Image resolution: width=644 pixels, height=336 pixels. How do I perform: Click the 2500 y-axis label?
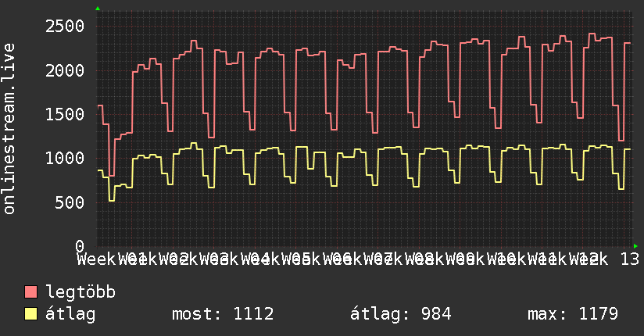point(65,27)
